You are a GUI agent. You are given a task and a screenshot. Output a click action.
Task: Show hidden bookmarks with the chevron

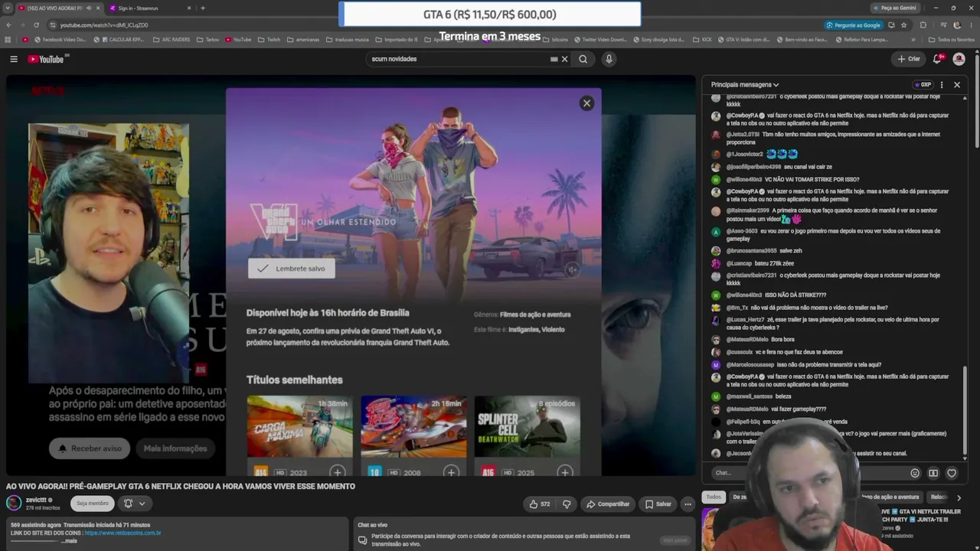913,40
